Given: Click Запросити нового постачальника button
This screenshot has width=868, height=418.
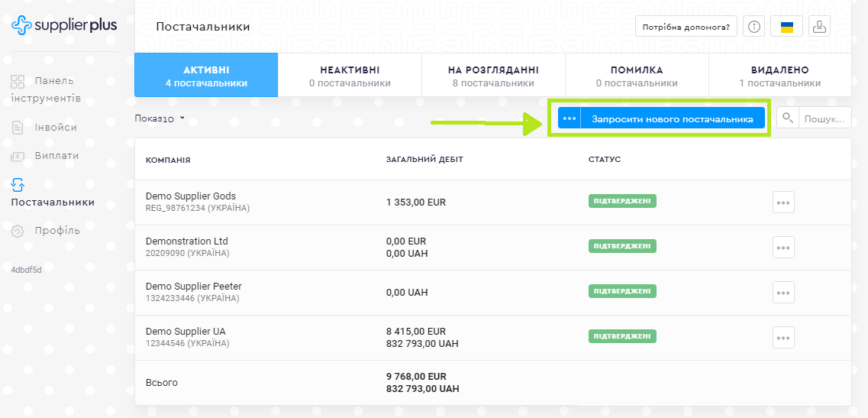Looking at the screenshot, I should [x=672, y=118].
